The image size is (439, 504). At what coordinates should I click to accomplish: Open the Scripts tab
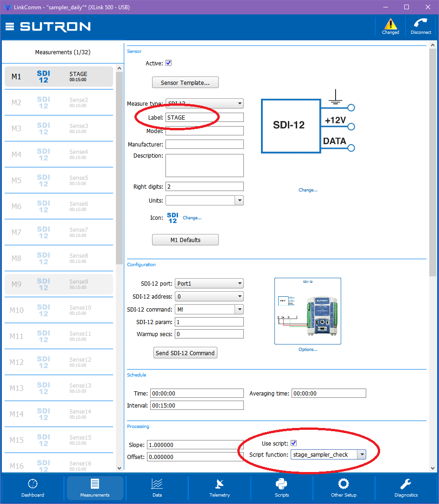(282, 488)
